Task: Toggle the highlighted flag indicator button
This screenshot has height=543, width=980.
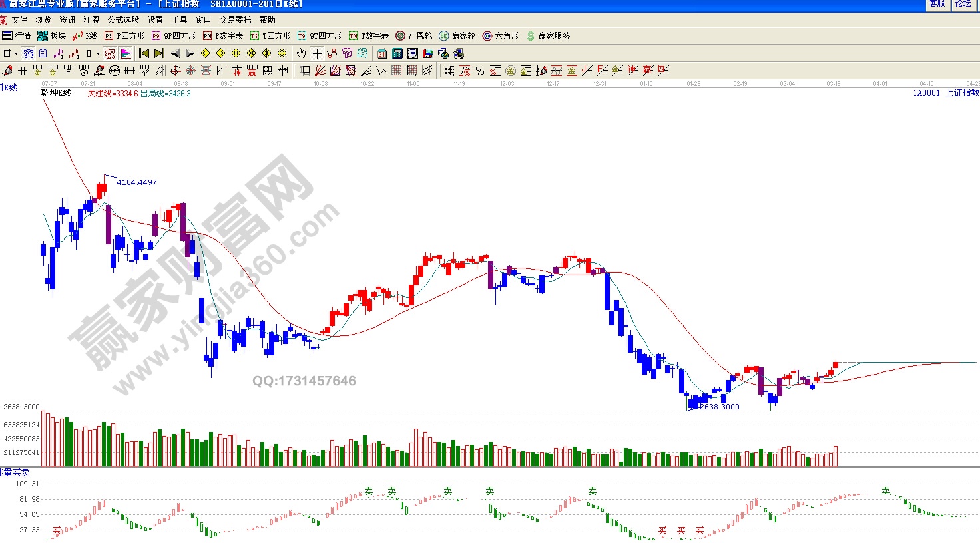Action: pyautogui.click(x=126, y=53)
